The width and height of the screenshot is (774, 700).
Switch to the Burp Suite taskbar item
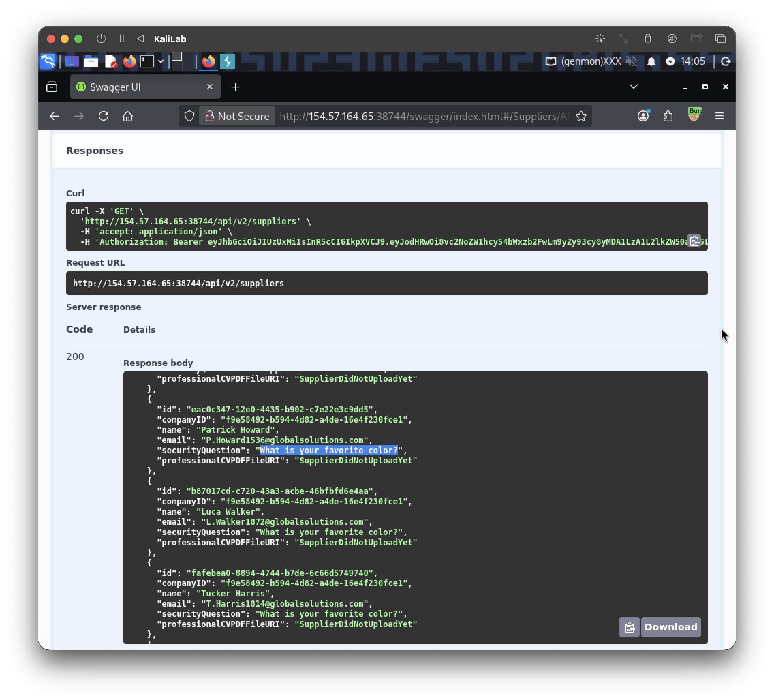(228, 61)
